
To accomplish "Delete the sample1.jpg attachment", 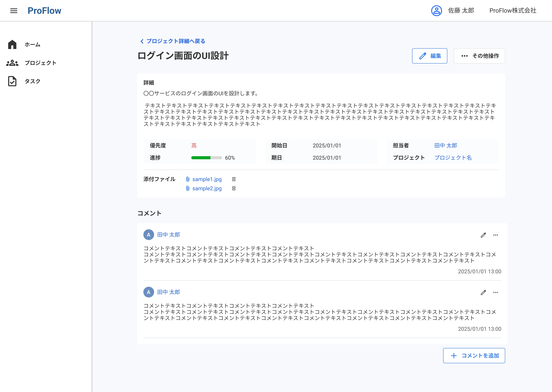I will (234, 179).
